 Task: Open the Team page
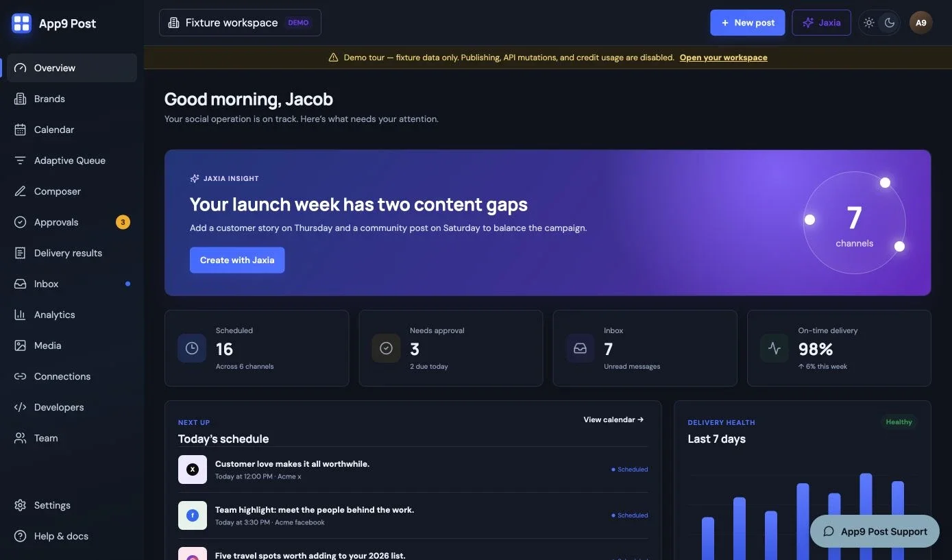[72, 438]
